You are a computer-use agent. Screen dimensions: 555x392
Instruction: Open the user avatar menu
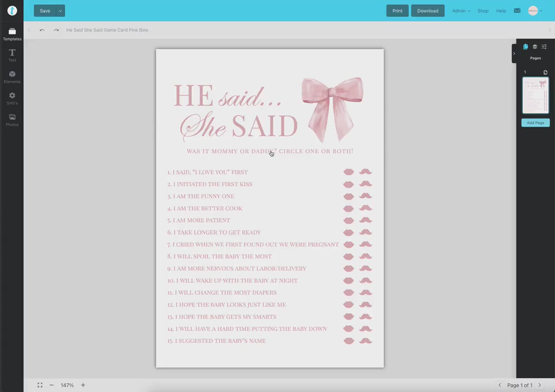(x=535, y=11)
